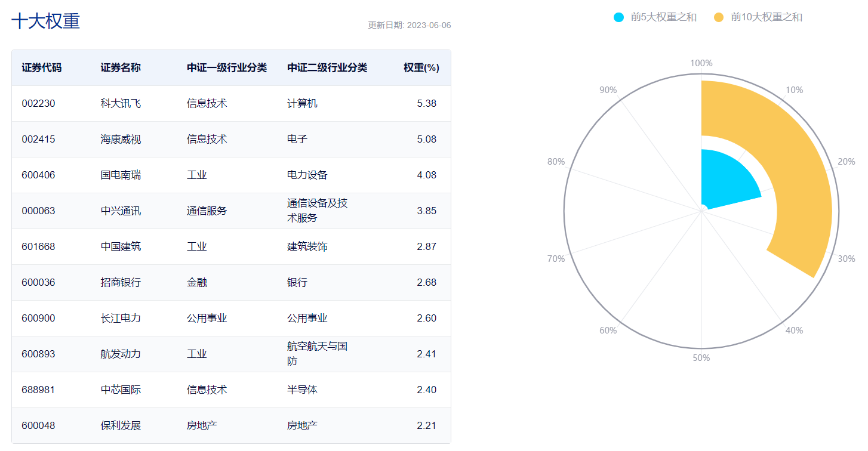Viewport: 868px width, 451px height.
Task: Select stock code 601668
Action: [38, 247]
